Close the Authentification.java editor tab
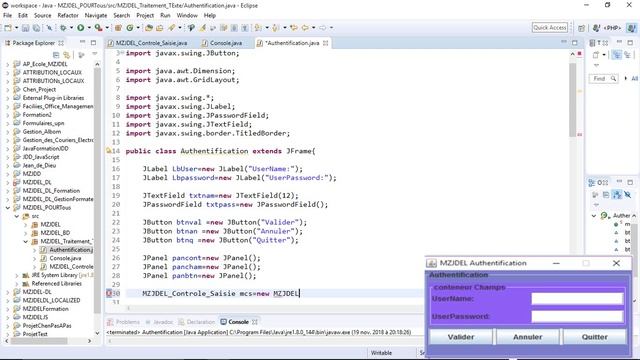The width and height of the screenshot is (640, 360). point(325,43)
